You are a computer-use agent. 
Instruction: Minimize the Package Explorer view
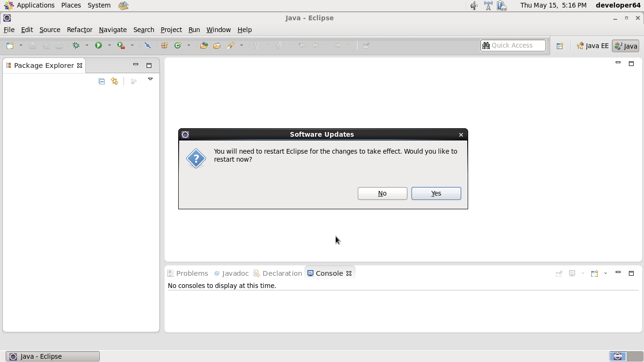click(x=136, y=65)
